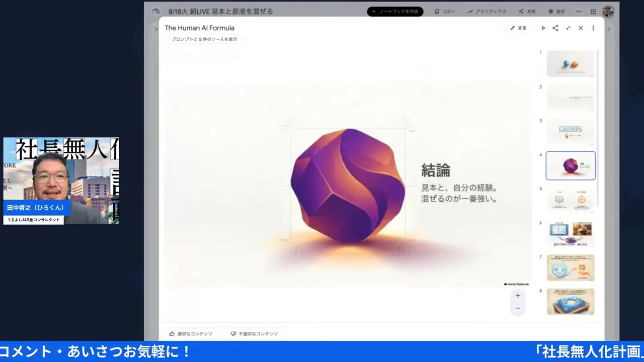
Task: Open the three-dot more options menu
Action: 593,28
